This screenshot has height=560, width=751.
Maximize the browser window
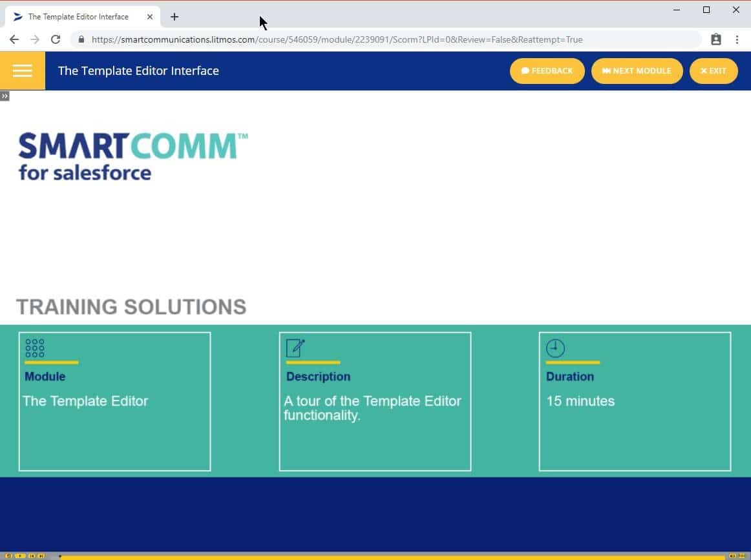[706, 10]
